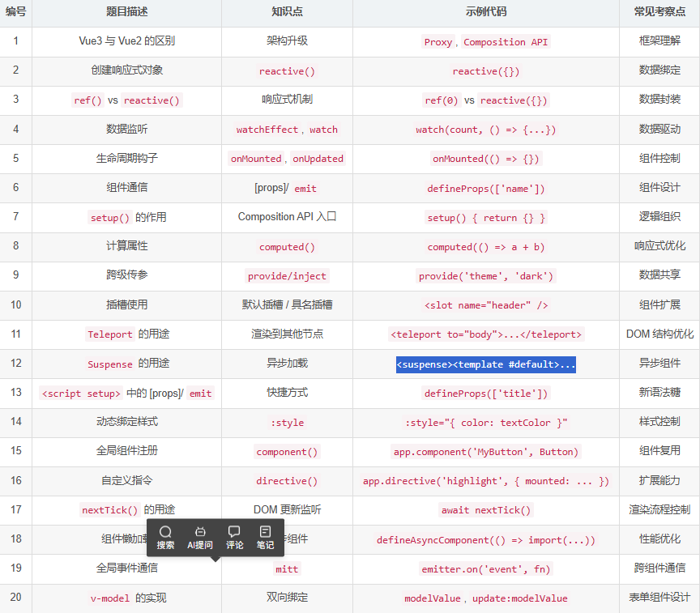Click the AI提问 icon in popup toolbar
The width and height of the screenshot is (700, 613).
coord(200,537)
